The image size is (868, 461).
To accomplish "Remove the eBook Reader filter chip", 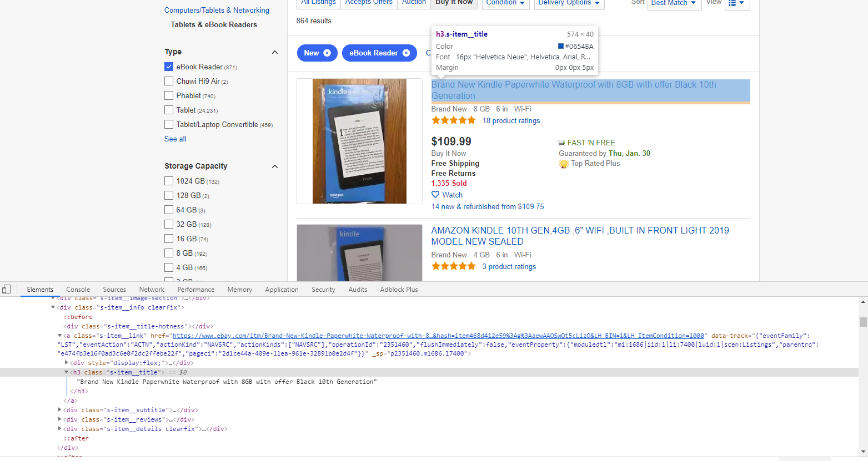I will tap(407, 53).
